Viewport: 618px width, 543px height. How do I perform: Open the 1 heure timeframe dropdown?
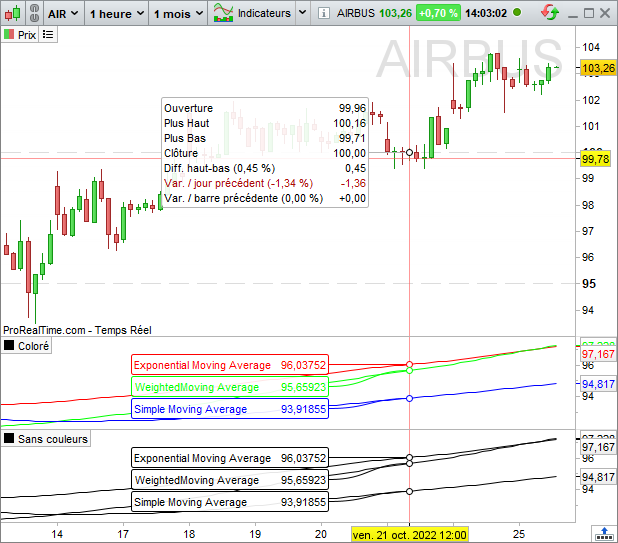point(117,14)
